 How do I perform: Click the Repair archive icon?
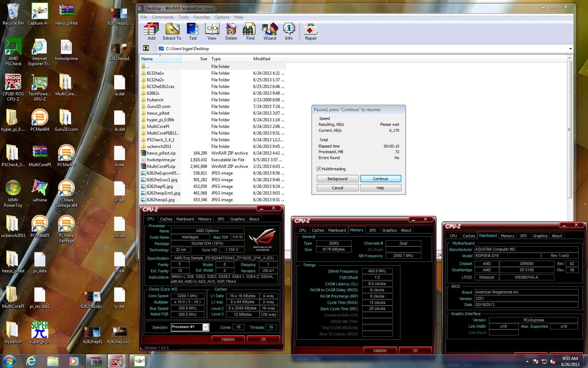[311, 32]
